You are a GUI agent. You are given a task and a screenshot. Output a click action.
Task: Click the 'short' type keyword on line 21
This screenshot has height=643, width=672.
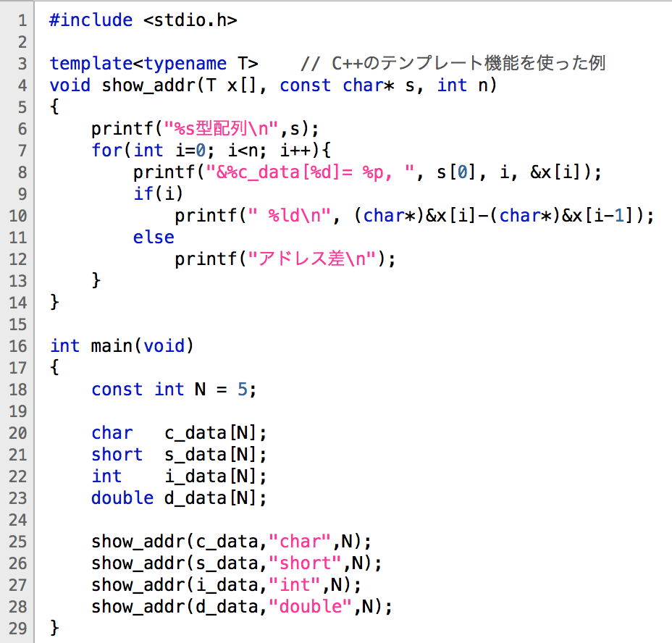coord(117,455)
